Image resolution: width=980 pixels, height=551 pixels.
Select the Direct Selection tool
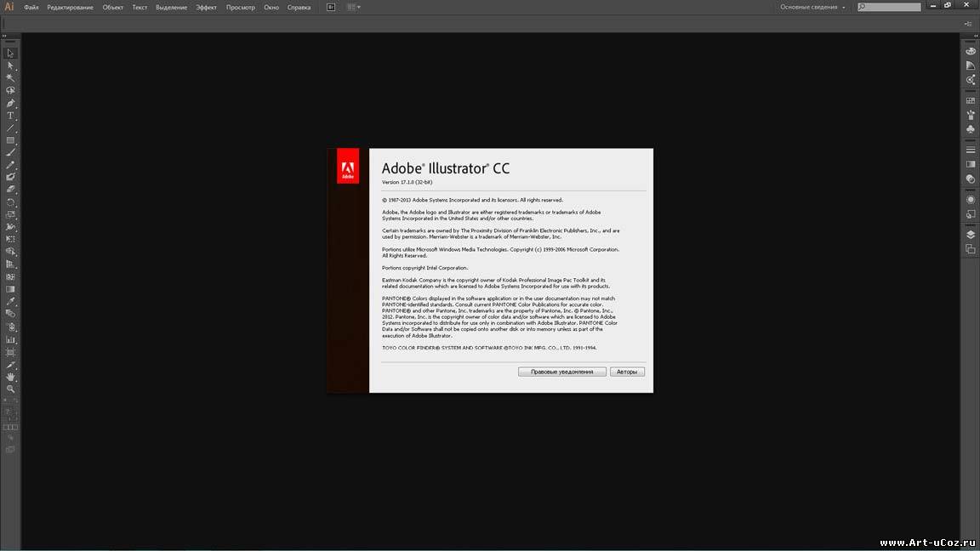click(x=10, y=65)
